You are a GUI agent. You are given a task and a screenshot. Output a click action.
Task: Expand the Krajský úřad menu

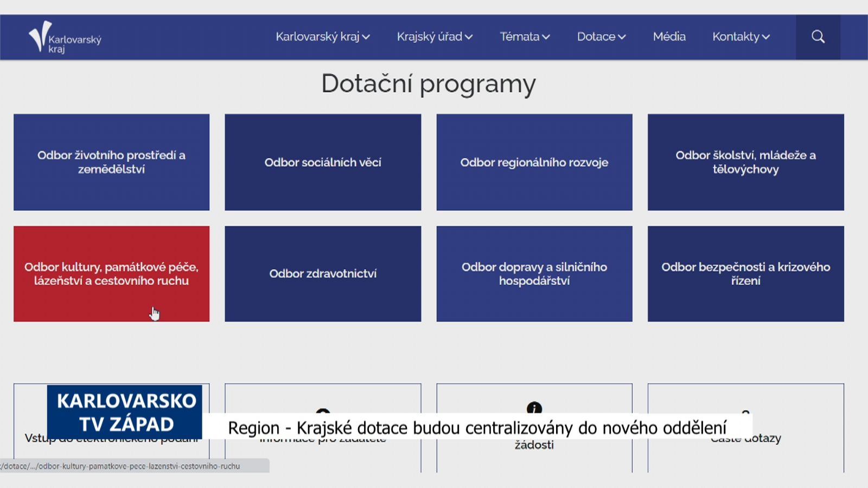[x=435, y=37]
